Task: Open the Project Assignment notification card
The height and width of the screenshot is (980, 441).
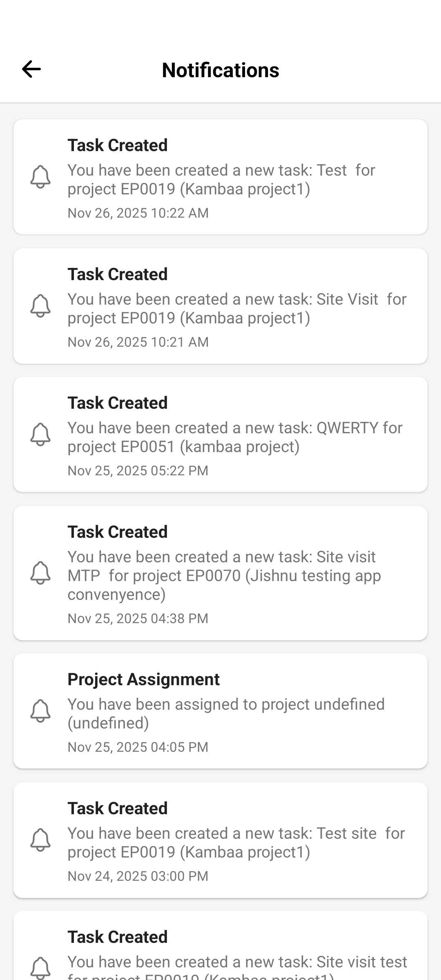Action: pos(226,713)
